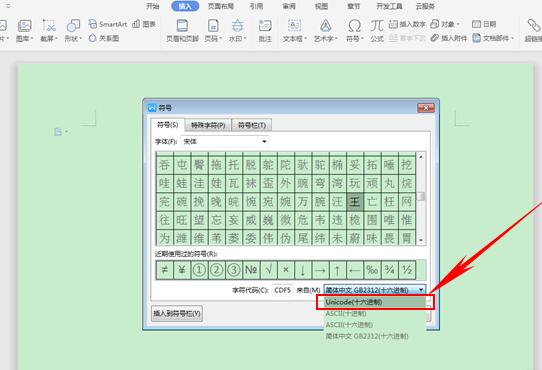
Task: Select the character 瓦 in the grid
Action: (234, 183)
